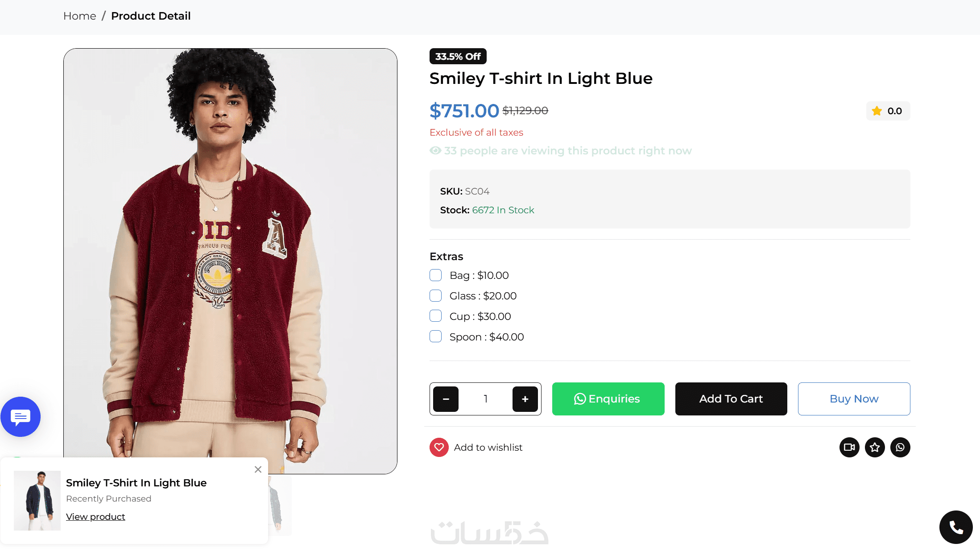Click the quantity input field
Viewport: 980px width, 556px height.
point(485,399)
